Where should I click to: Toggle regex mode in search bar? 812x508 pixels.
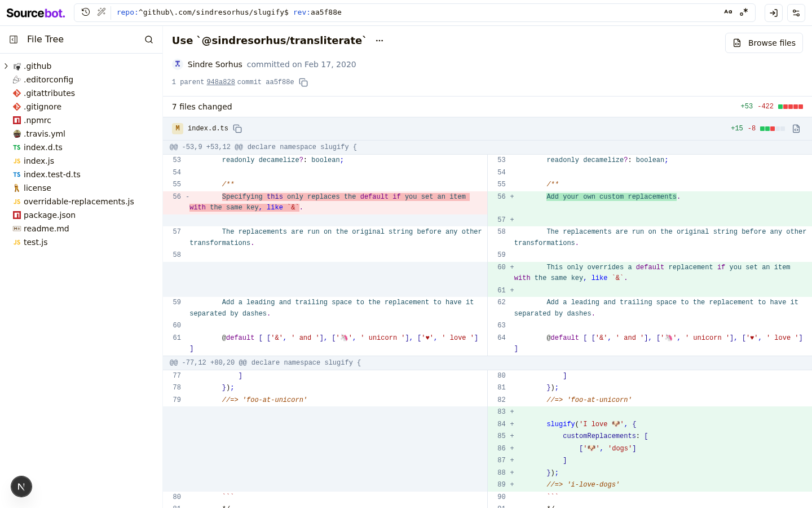coord(744,12)
